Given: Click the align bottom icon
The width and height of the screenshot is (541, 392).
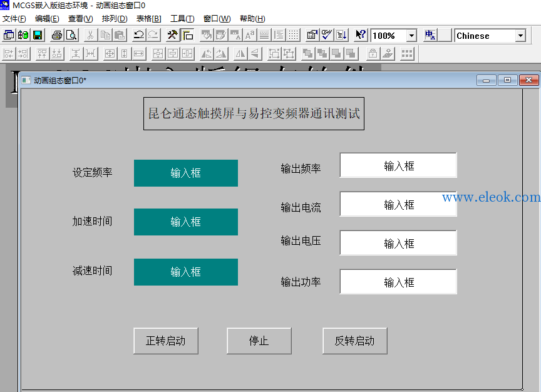Looking at the screenshot, I should tap(57, 54).
